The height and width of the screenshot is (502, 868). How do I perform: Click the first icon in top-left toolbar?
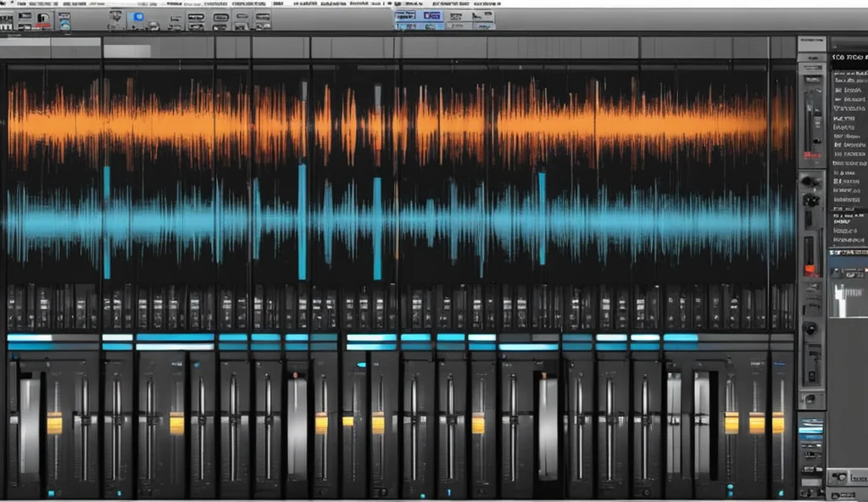[7, 20]
